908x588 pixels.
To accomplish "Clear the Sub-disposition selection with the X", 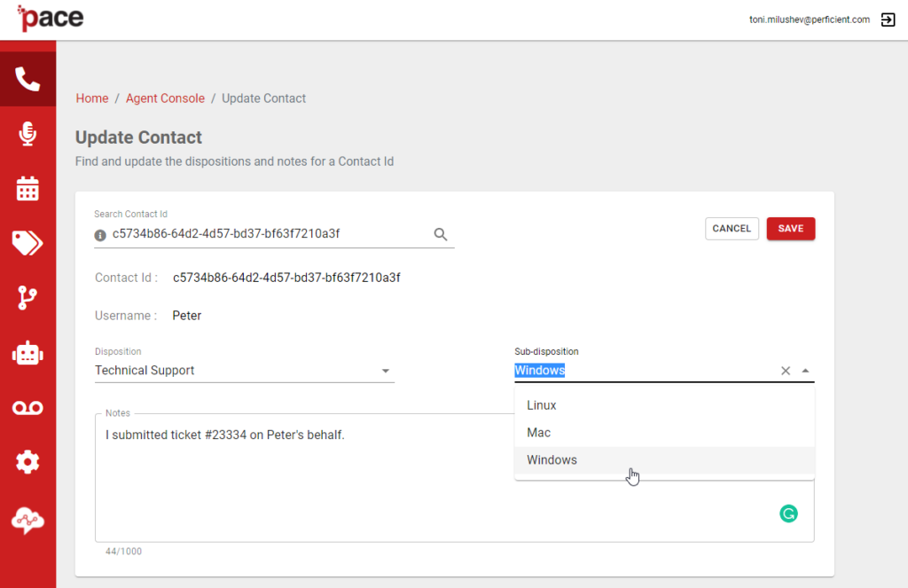I will [x=786, y=371].
